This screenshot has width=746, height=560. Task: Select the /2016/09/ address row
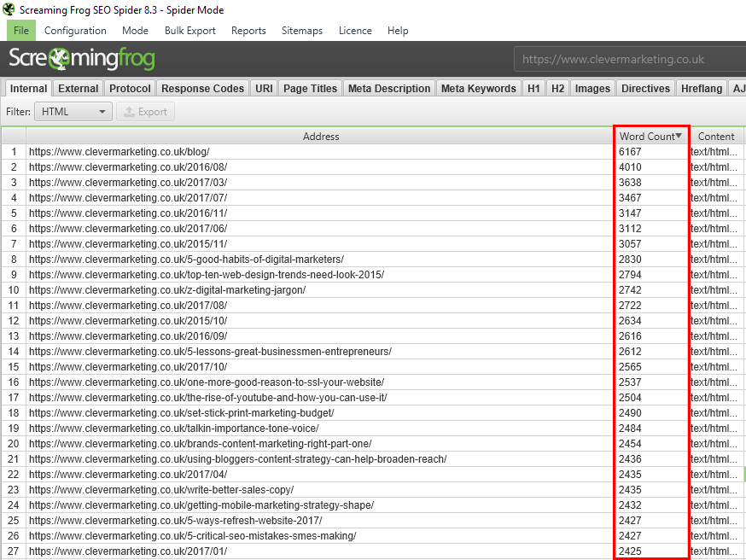[320, 335]
